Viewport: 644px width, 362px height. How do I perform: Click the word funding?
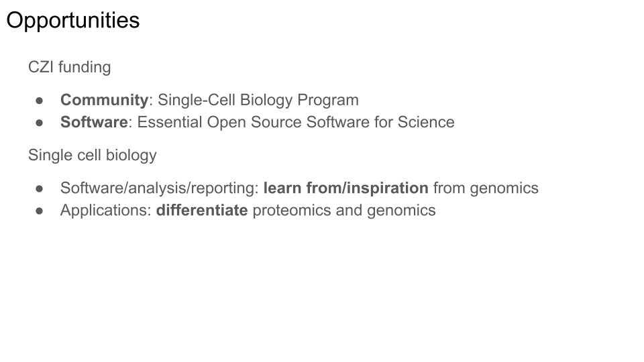(x=85, y=67)
